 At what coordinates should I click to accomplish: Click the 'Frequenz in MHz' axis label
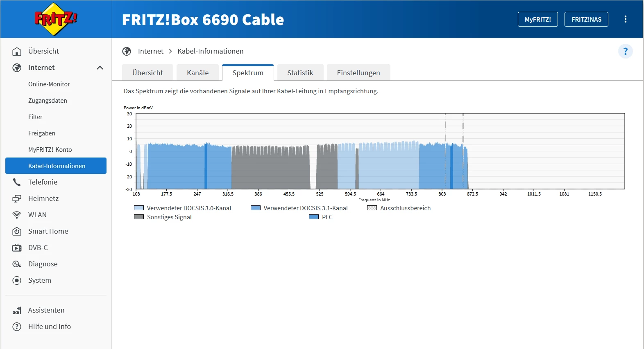point(374,200)
